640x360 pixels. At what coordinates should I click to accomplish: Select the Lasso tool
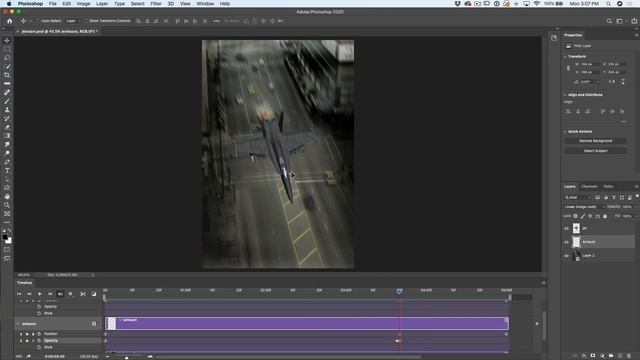pyautogui.click(x=7, y=58)
